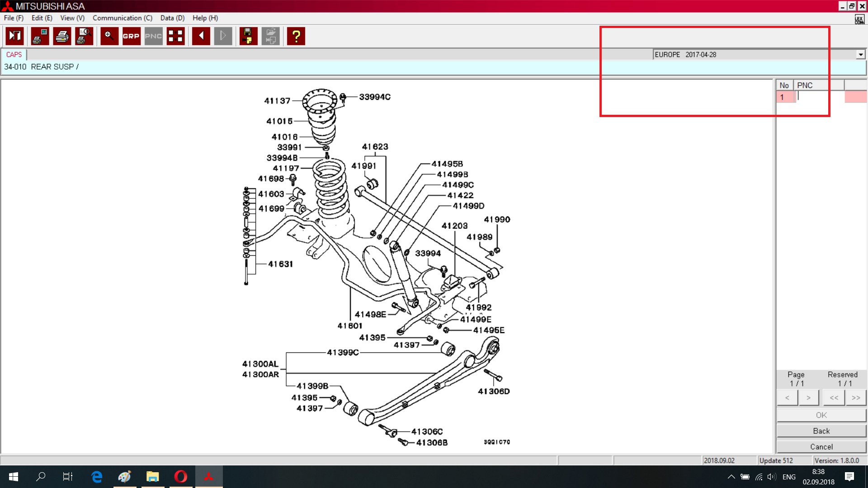
Task: Click the zoom magnifier toolbar icon
Action: tap(109, 36)
